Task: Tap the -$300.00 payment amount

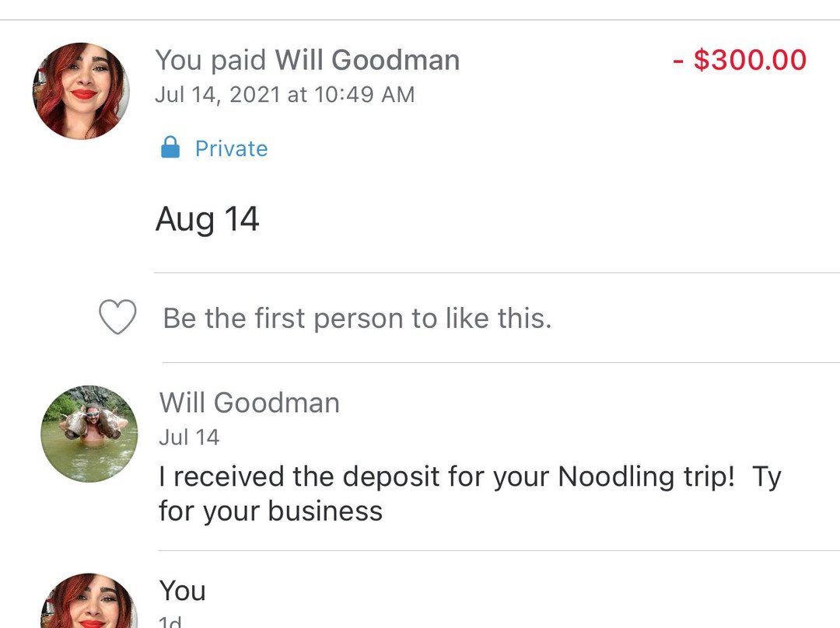Action: pos(740,60)
